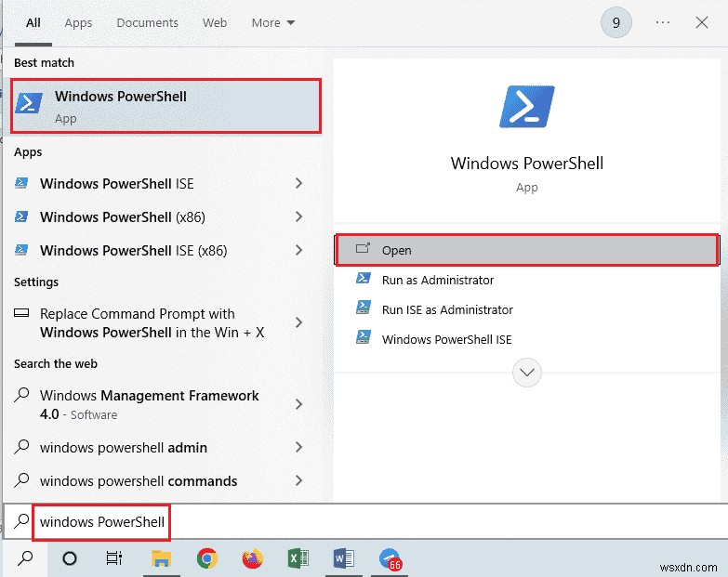Open Telegram with 66 badge on taskbar

[x=390, y=559]
